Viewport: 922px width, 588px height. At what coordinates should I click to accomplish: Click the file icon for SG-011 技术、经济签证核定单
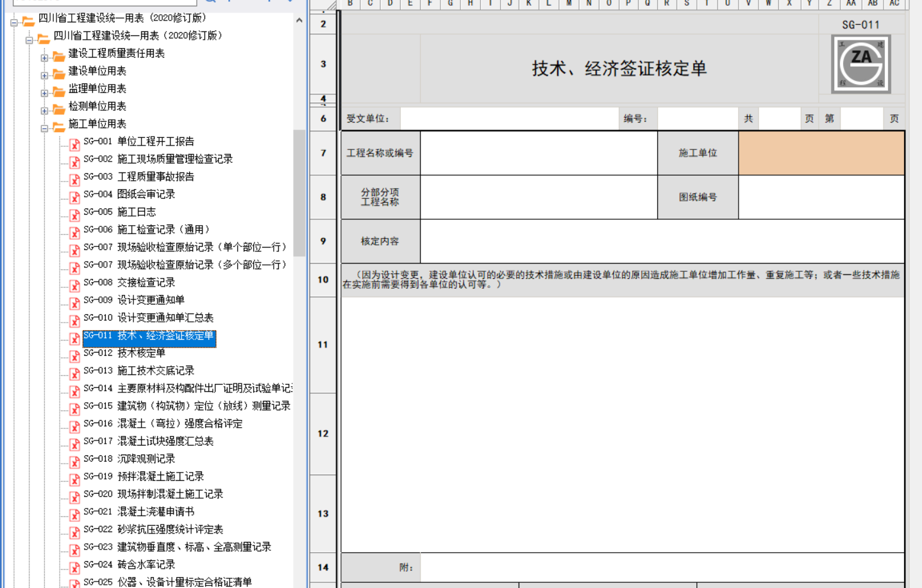(x=74, y=338)
